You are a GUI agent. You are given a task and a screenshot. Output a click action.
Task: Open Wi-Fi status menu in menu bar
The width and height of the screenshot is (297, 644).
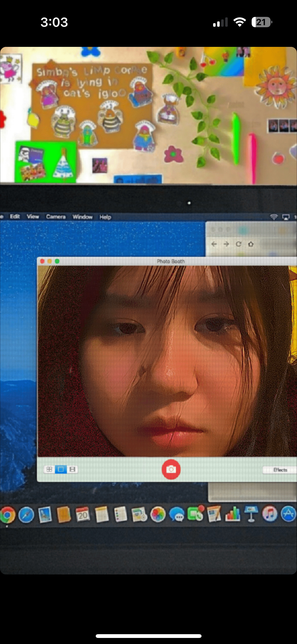tap(274, 217)
